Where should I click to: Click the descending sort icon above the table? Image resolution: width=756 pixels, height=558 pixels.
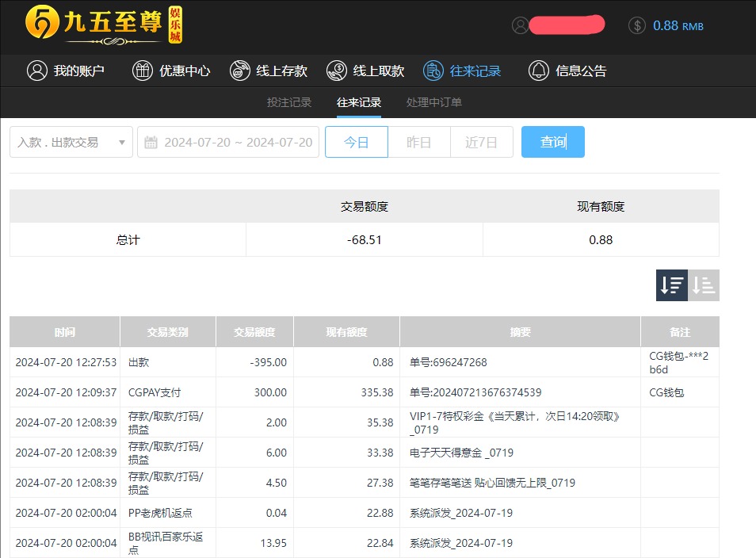pos(671,285)
